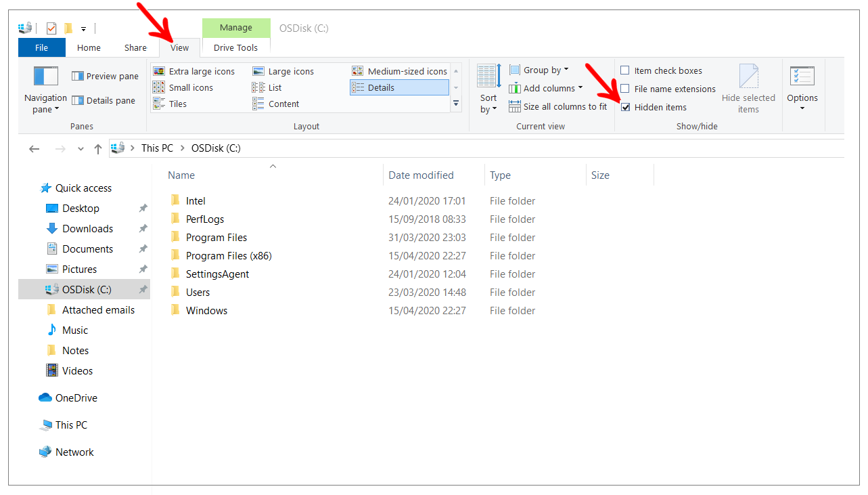Open the Recent locations dropdown arrow
Screen dimensions: 868x495
(81, 149)
